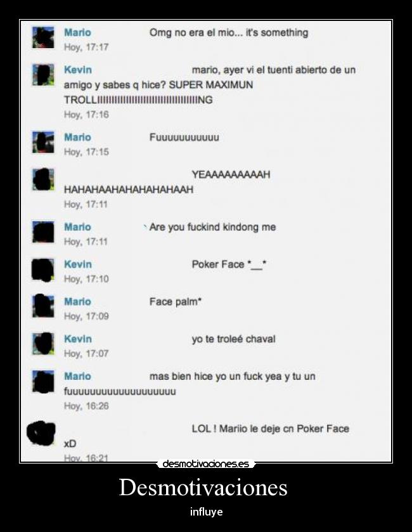This screenshot has width=412, height=532.
Task: Open Kevin's profile name beside Poker Face message
Action: tap(78, 264)
